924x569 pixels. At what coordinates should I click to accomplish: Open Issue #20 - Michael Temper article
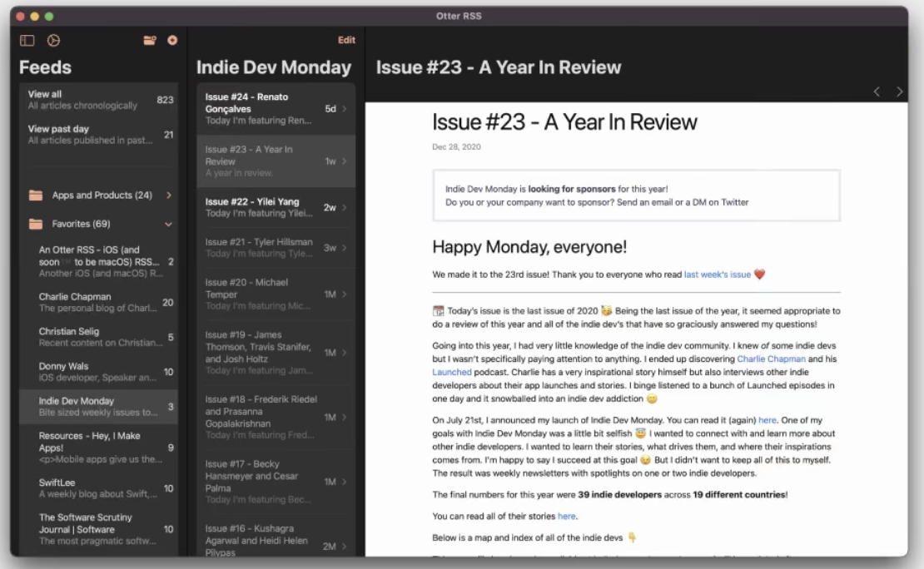click(276, 294)
